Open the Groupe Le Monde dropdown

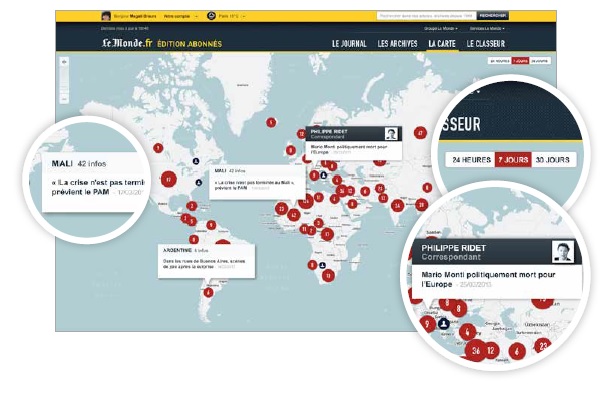click(x=441, y=28)
